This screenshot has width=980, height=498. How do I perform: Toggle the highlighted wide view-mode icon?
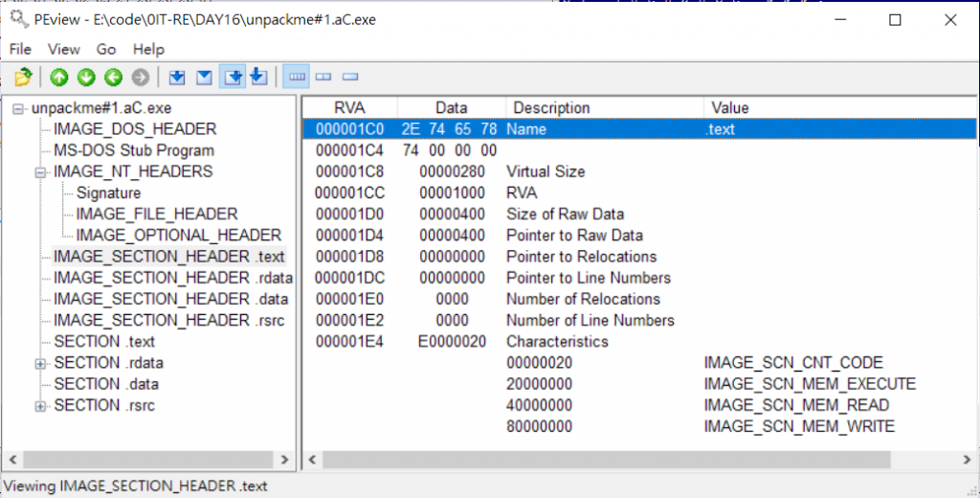point(297,77)
